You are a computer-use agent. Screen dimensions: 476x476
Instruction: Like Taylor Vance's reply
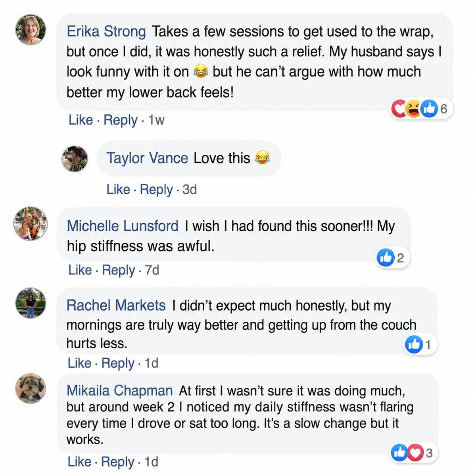tap(118, 189)
